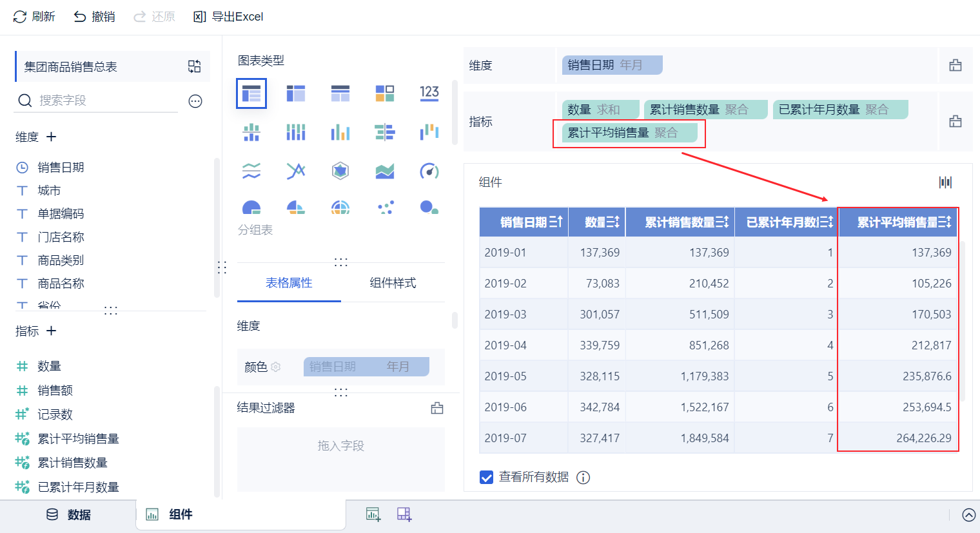Select the group table chart type icon

pyautogui.click(x=251, y=93)
